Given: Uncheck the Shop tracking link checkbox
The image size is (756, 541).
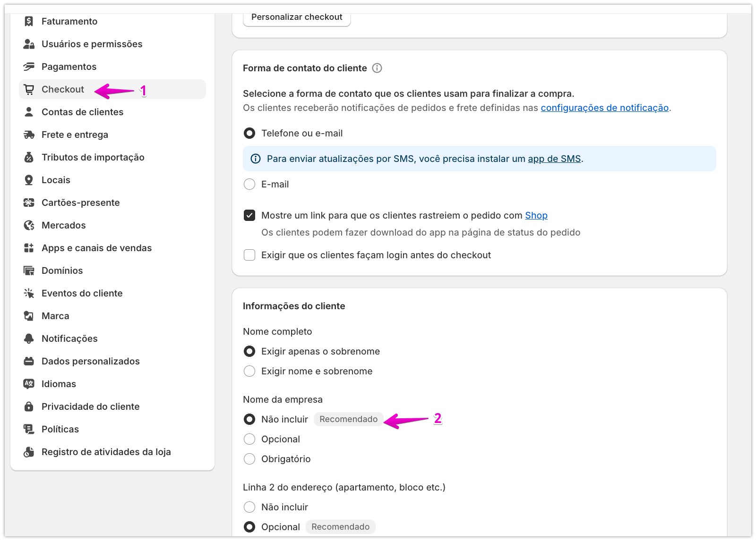Looking at the screenshot, I should (249, 215).
